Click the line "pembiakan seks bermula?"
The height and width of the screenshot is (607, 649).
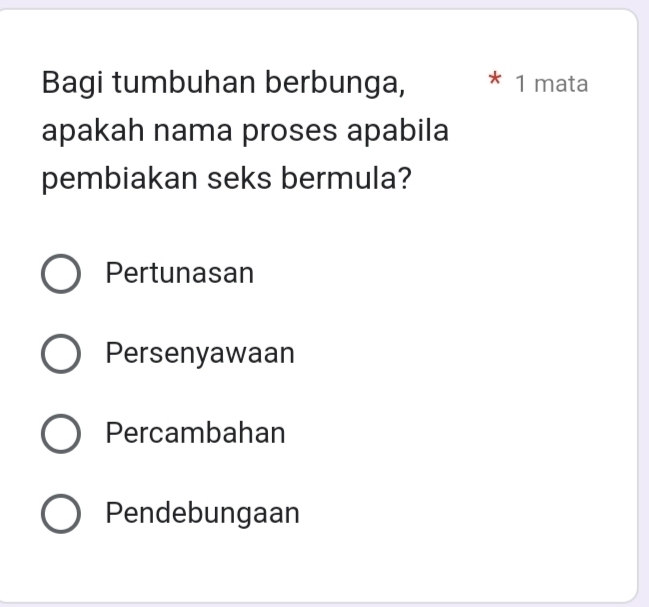(229, 180)
